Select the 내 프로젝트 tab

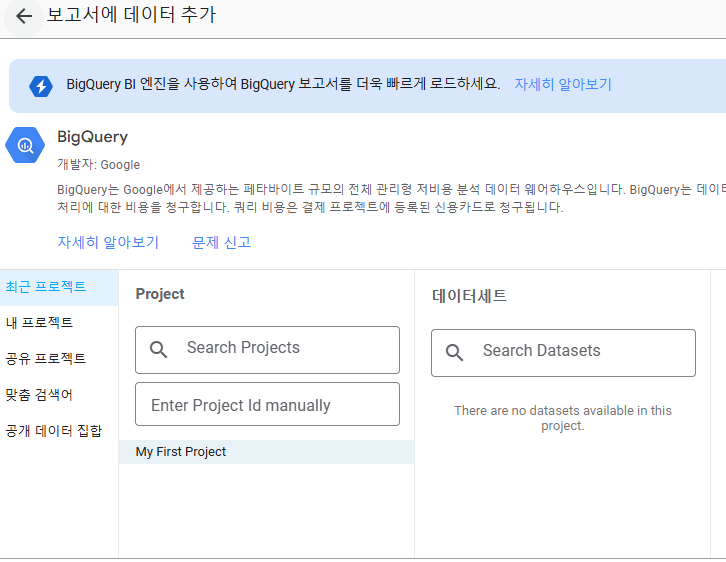click(x=59, y=323)
